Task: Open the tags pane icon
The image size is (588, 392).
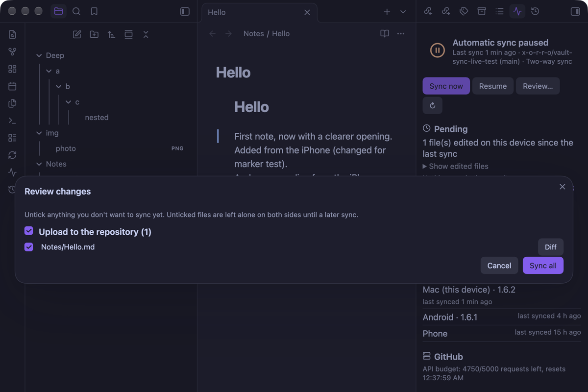Action: coord(464,11)
